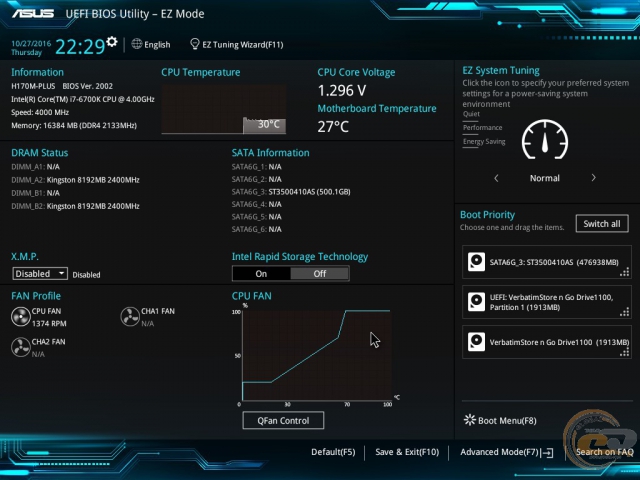
Task: Open QFan Control
Action: click(x=283, y=420)
